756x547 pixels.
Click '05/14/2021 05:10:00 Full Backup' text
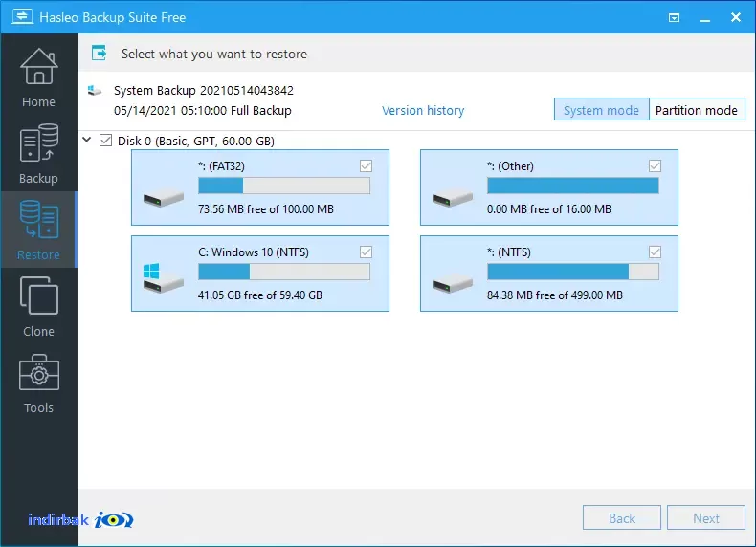pyautogui.click(x=203, y=110)
